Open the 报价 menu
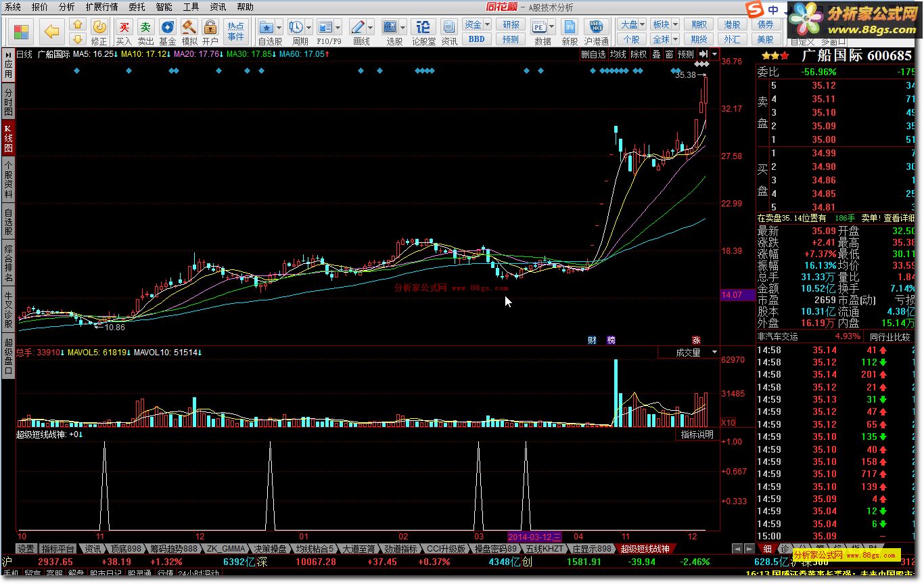The width and height of the screenshot is (924, 584). click(40, 7)
